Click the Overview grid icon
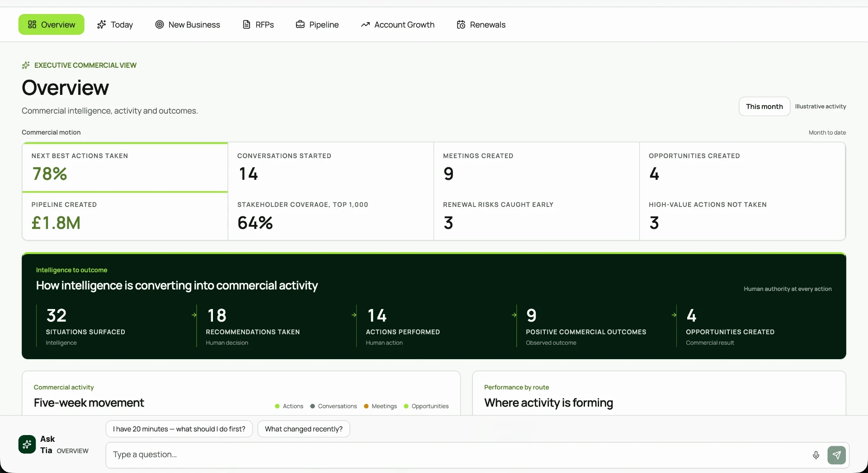 coord(32,24)
